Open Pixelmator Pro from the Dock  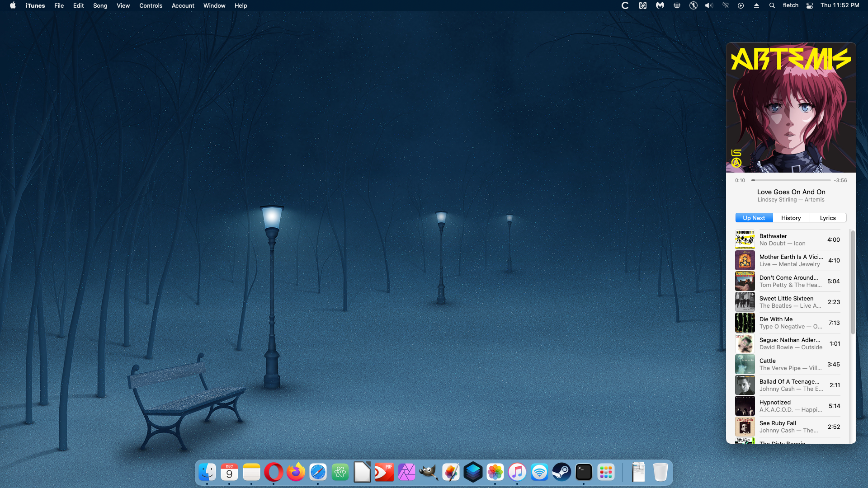451,473
